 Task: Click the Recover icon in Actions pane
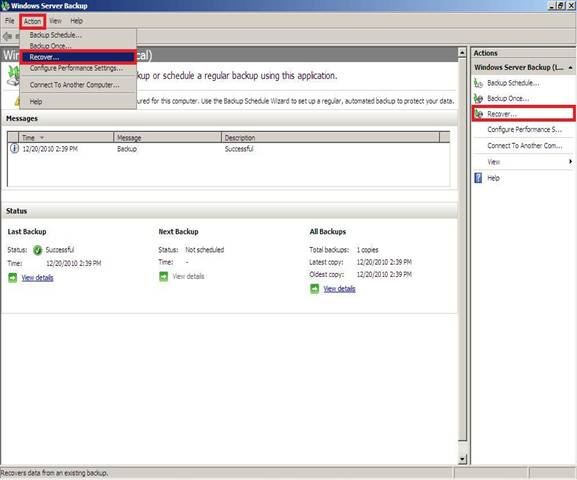(x=478, y=114)
